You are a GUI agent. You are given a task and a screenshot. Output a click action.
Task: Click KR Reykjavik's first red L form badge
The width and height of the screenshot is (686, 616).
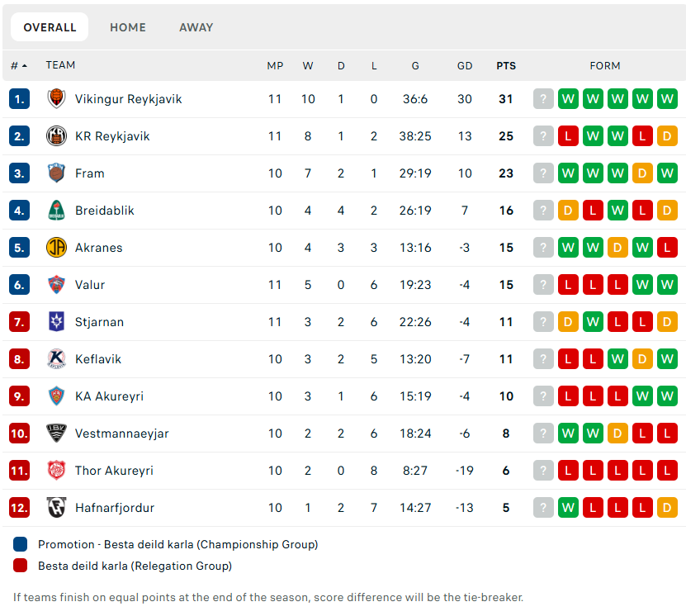pos(568,136)
